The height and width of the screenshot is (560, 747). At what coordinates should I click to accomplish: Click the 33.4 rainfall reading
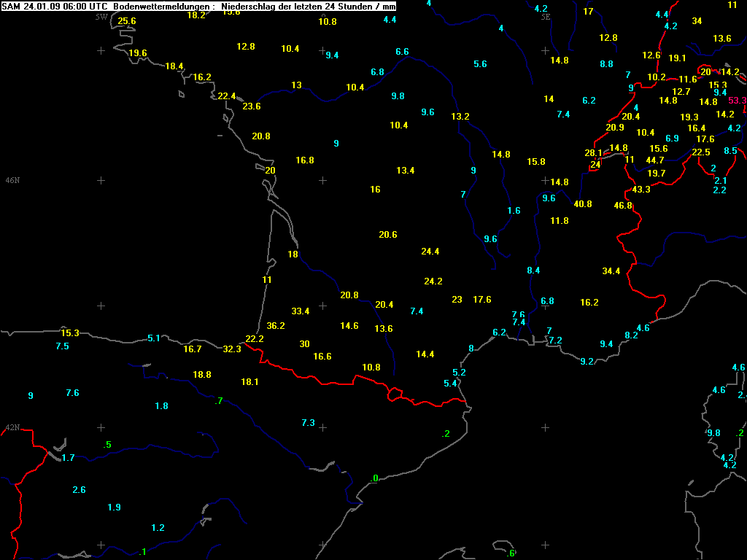[x=301, y=311]
